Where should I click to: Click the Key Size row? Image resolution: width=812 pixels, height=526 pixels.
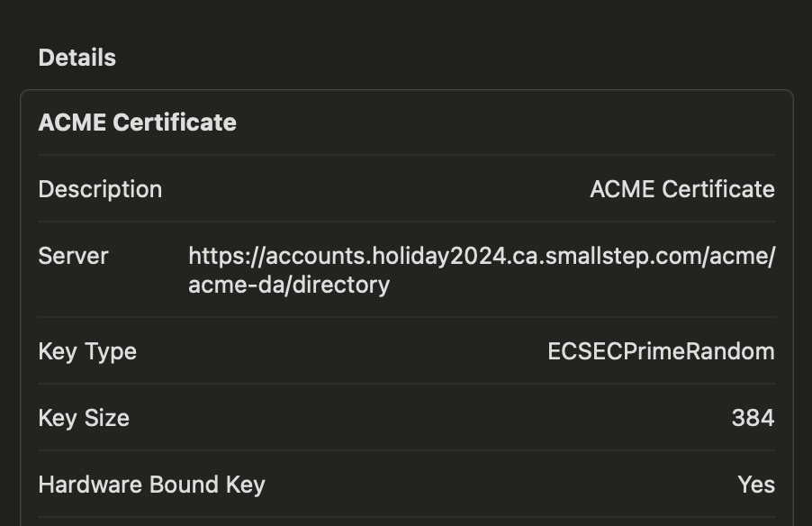point(405,418)
